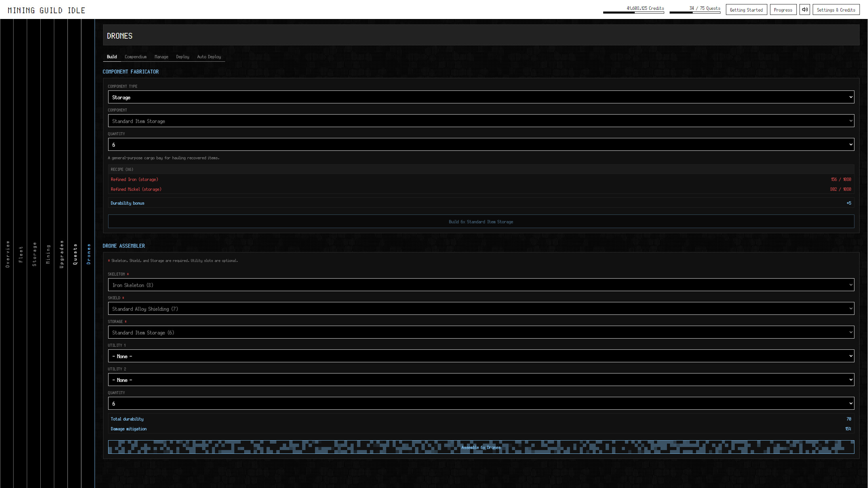Click the Refined Nickel (storage) recipe row

tap(481, 189)
